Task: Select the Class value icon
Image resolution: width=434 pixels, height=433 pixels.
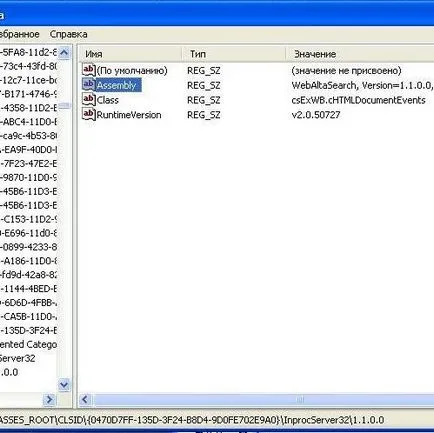Action: coord(89,99)
